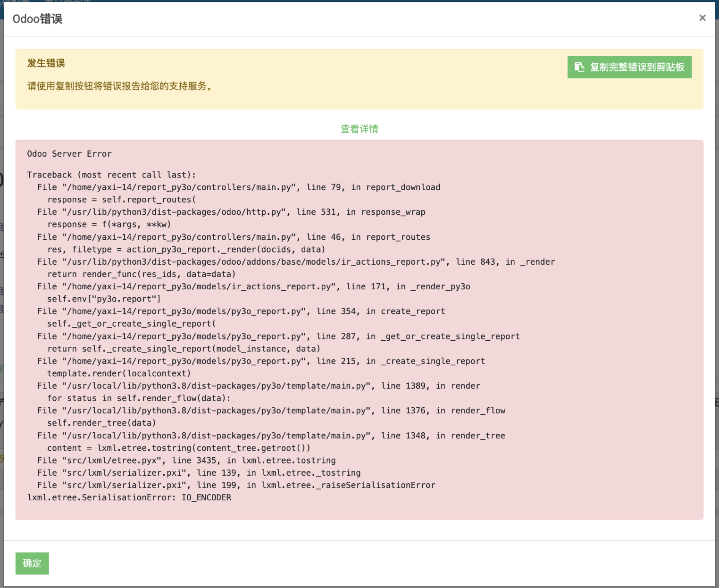719x588 pixels.
Task: Click the 复制完整错误到剪贴板 button
Action: (x=629, y=67)
